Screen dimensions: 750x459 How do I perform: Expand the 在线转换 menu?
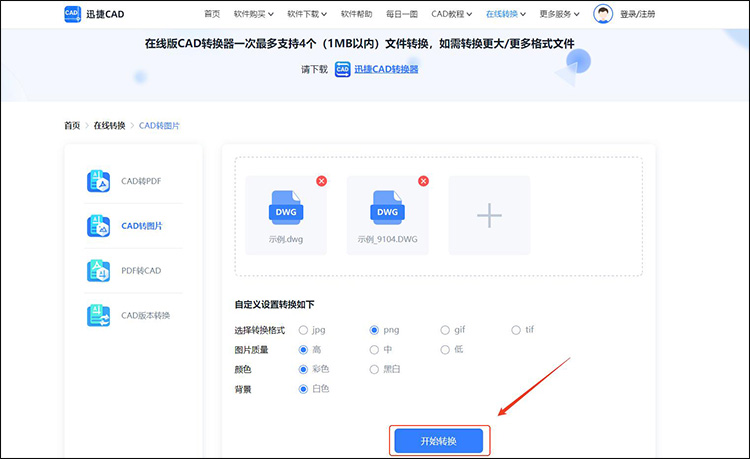506,14
